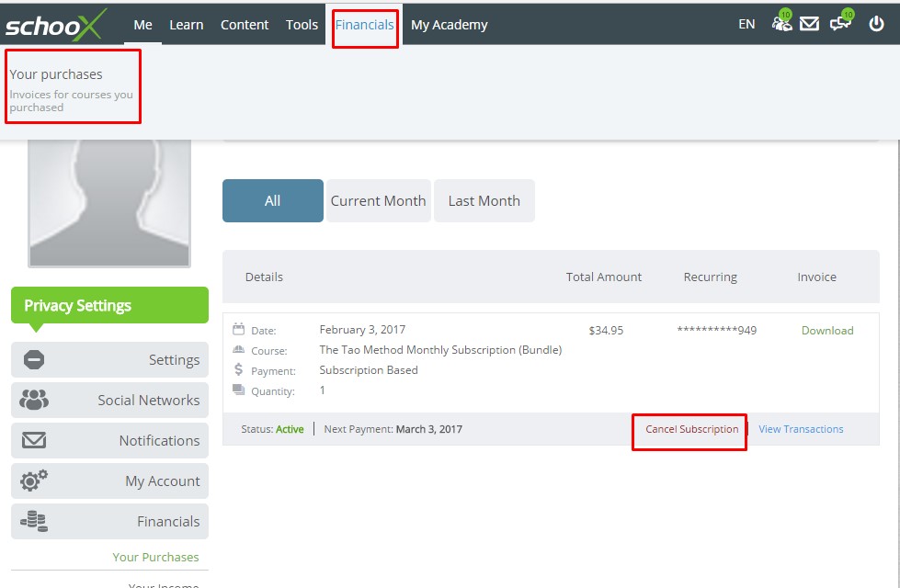Open the Me menu

pyautogui.click(x=142, y=25)
